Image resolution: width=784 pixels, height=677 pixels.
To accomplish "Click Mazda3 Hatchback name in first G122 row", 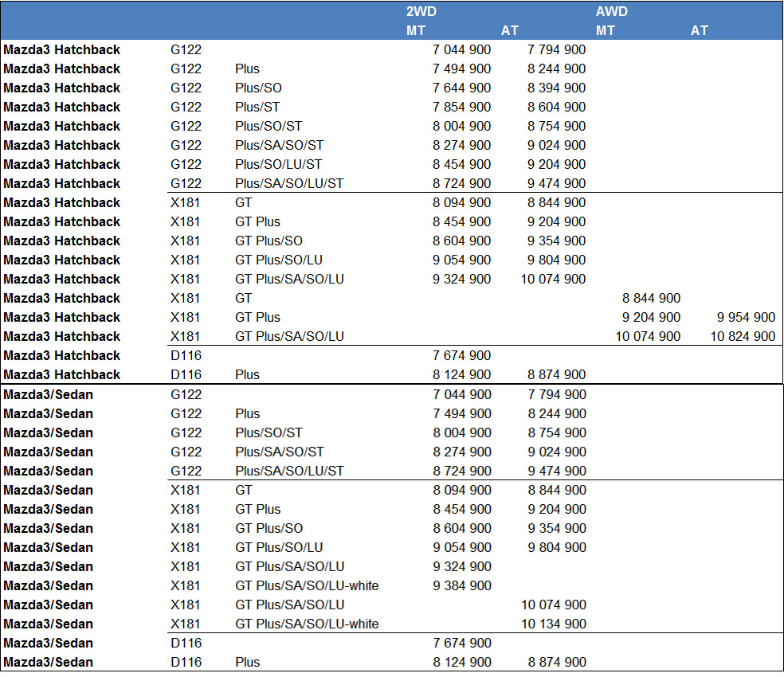I will [61, 49].
